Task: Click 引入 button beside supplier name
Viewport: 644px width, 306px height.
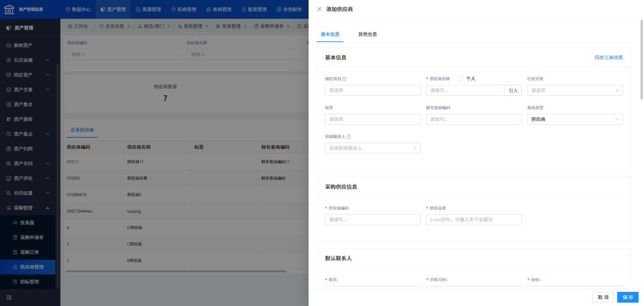Action: tap(513, 90)
